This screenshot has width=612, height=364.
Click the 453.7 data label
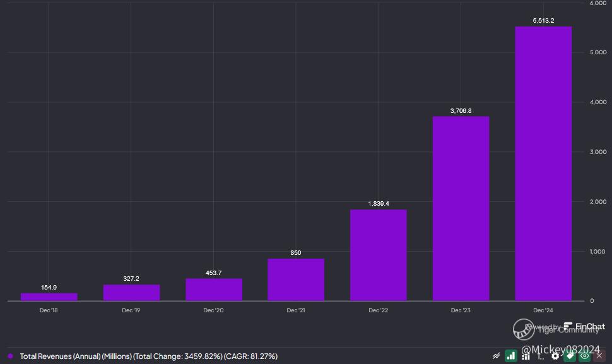coord(213,273)
